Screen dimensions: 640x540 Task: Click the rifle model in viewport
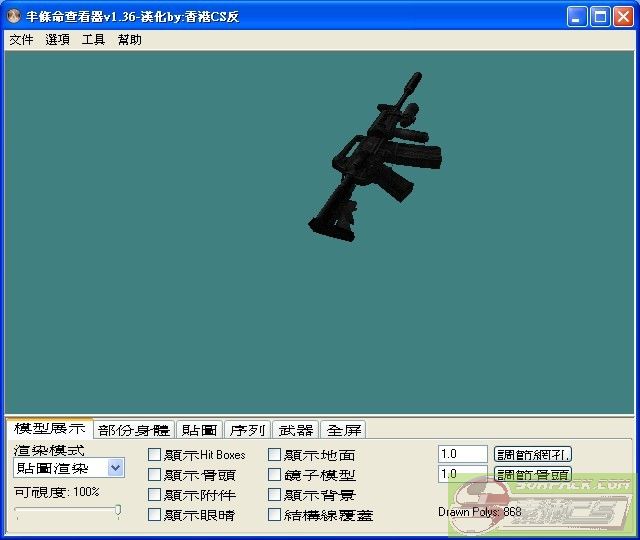[382, 160]
